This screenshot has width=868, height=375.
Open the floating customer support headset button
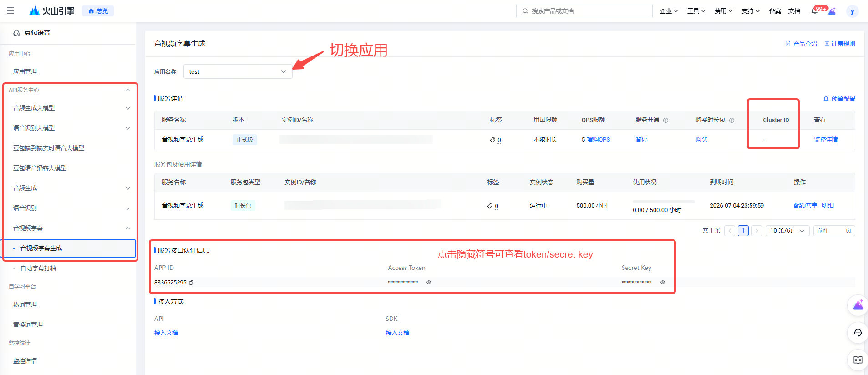858,333
